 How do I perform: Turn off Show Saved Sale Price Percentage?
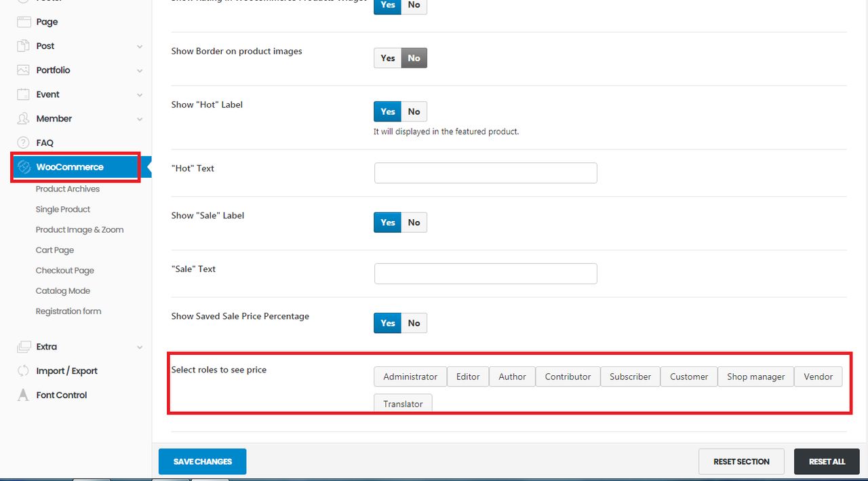pyautogui.click(x=414, y=324)
